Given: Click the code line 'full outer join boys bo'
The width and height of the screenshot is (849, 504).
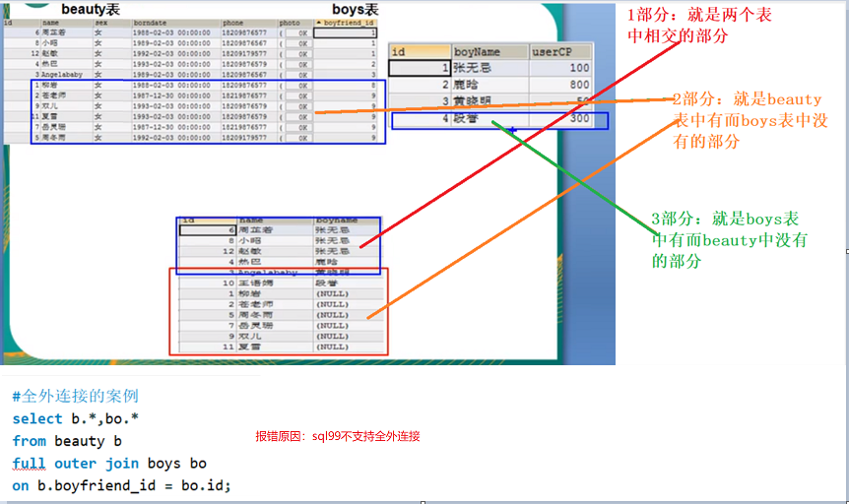Looking at the screenshot, I should point(108,464).
